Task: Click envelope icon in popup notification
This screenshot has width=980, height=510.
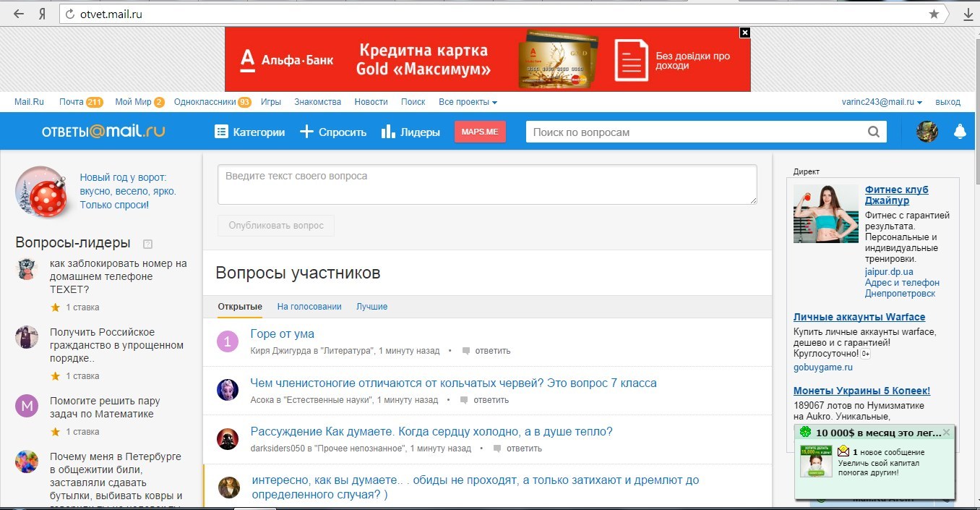Action: coord(843,451)
